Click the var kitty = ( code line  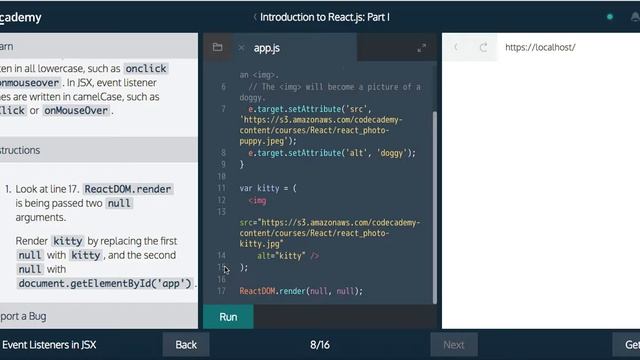coord(268,188)
